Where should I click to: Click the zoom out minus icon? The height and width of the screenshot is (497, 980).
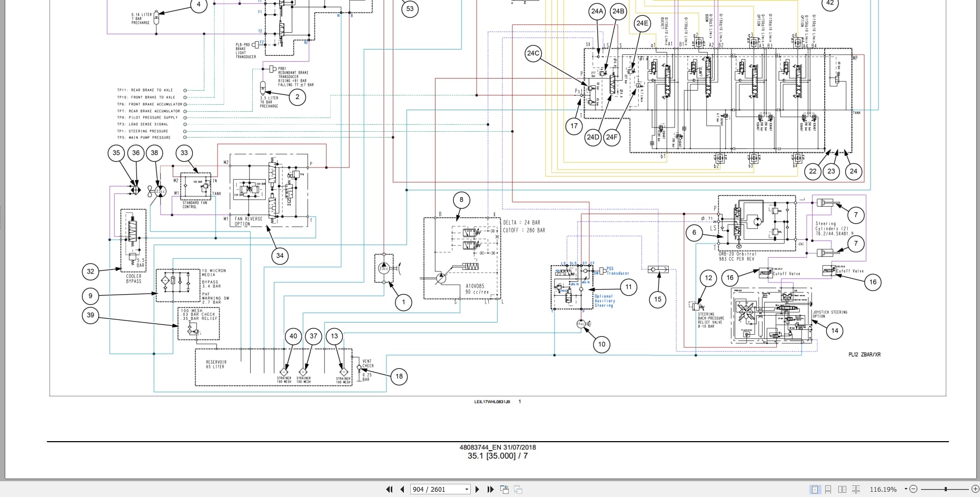[x=914, y=489]
